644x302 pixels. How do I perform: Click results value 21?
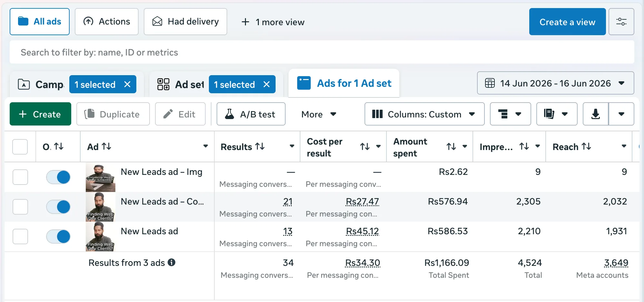pyautogui.click(x=288, y=202)
